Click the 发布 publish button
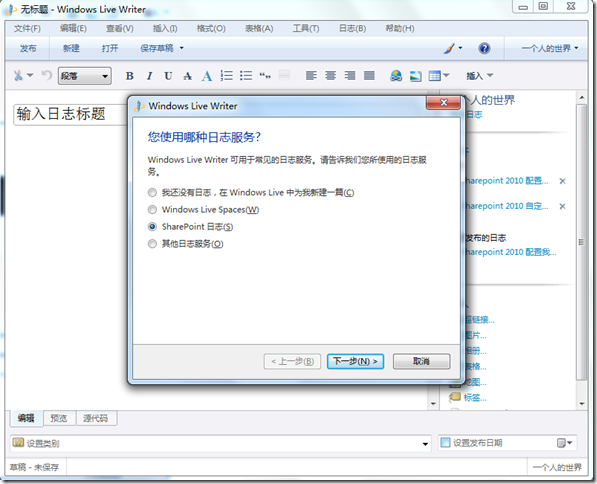Image resolution: width=597 pixels, height=484 pixels. pos(28,48)
